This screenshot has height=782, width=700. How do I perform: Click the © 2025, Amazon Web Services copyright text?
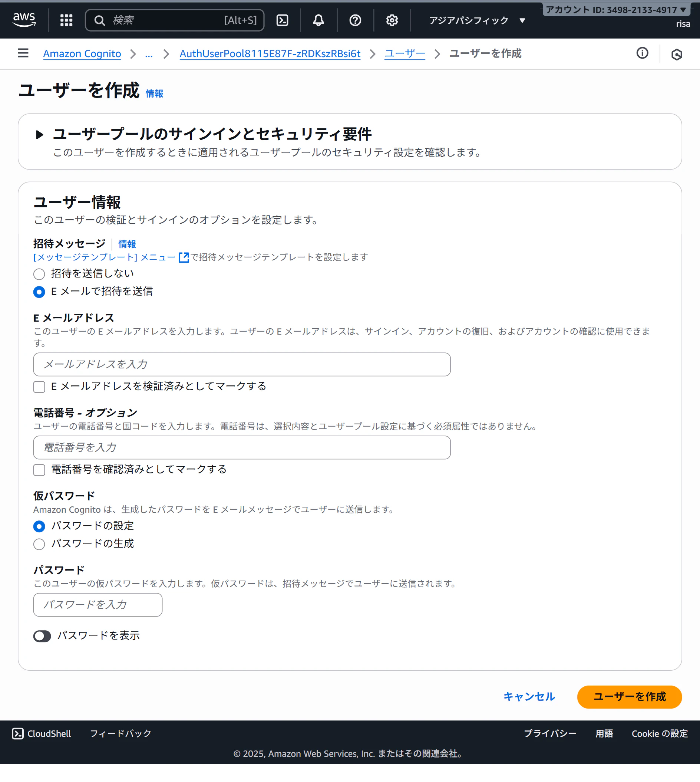(x=348, y=753)
